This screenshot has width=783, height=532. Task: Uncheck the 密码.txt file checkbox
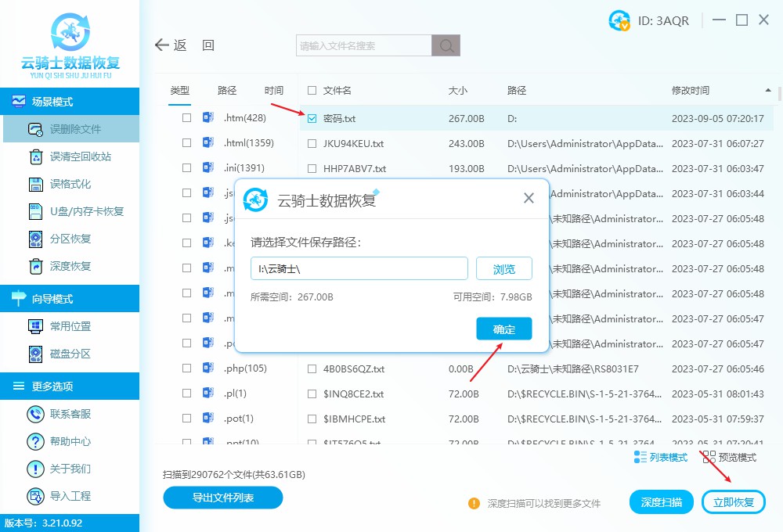click(312, 118)
